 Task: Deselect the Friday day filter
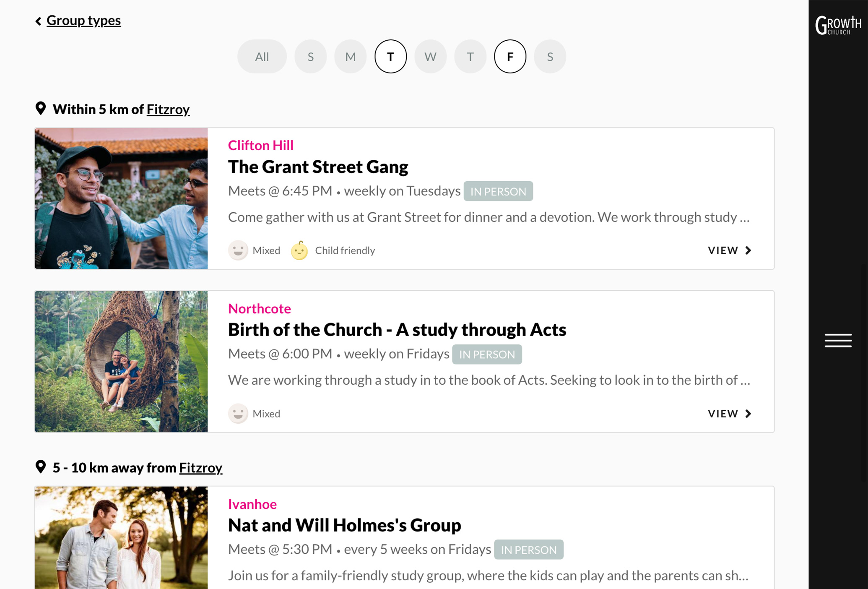[510, 57]
